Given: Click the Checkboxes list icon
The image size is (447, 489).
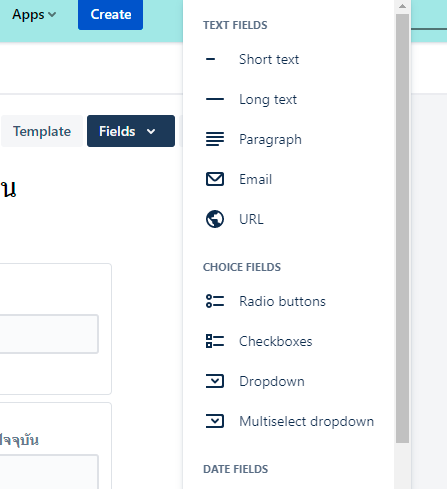Looking at the screenshot, I should point(215,341).
